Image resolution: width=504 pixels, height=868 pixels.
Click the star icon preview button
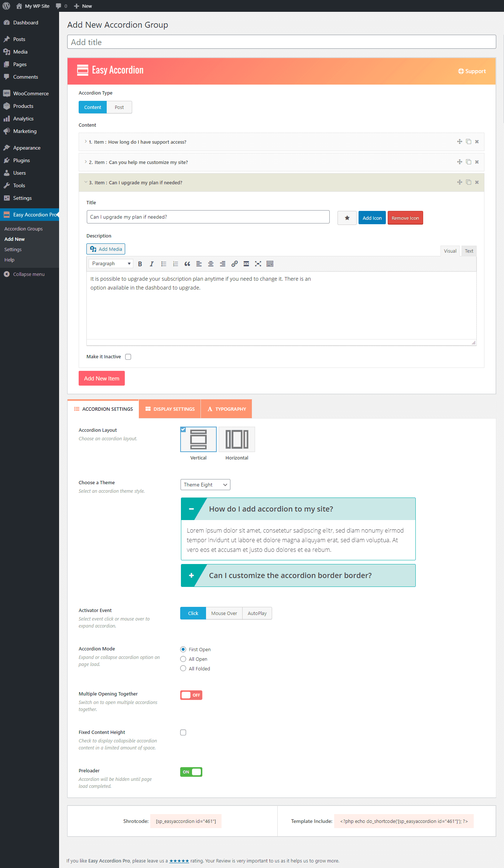coord(347,218)
